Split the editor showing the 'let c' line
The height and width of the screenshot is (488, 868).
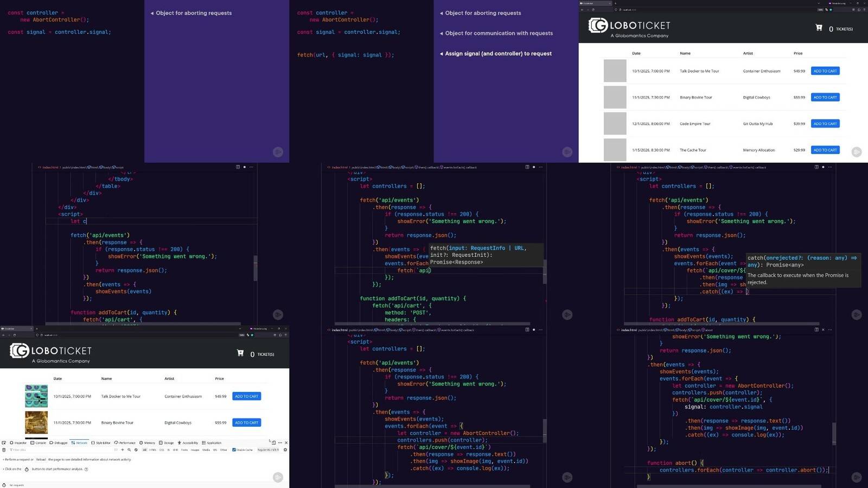[x=238, y=167]
